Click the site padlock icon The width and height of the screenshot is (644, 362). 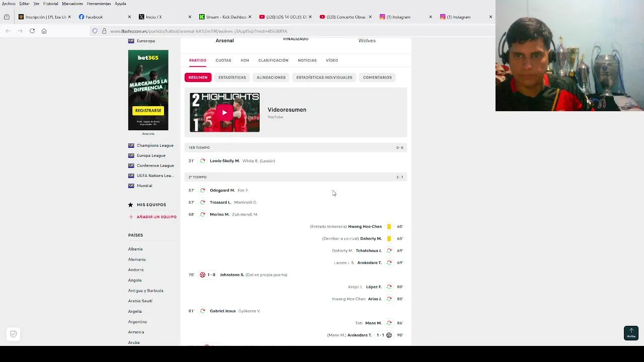(104, 31)
